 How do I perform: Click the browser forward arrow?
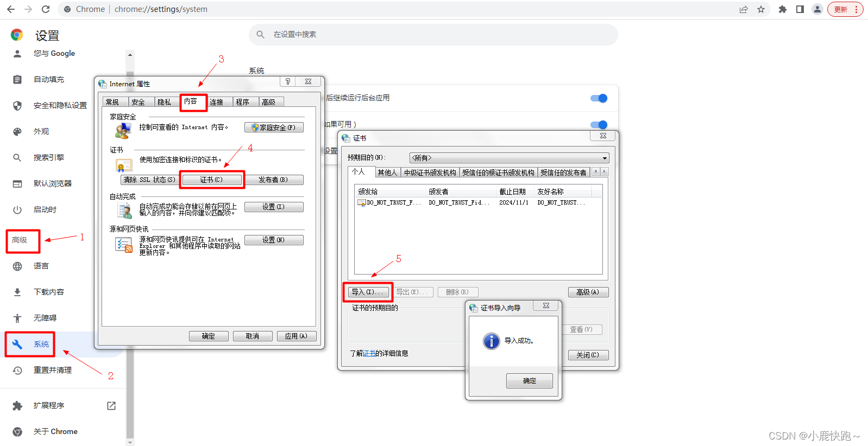click(28, 9)
